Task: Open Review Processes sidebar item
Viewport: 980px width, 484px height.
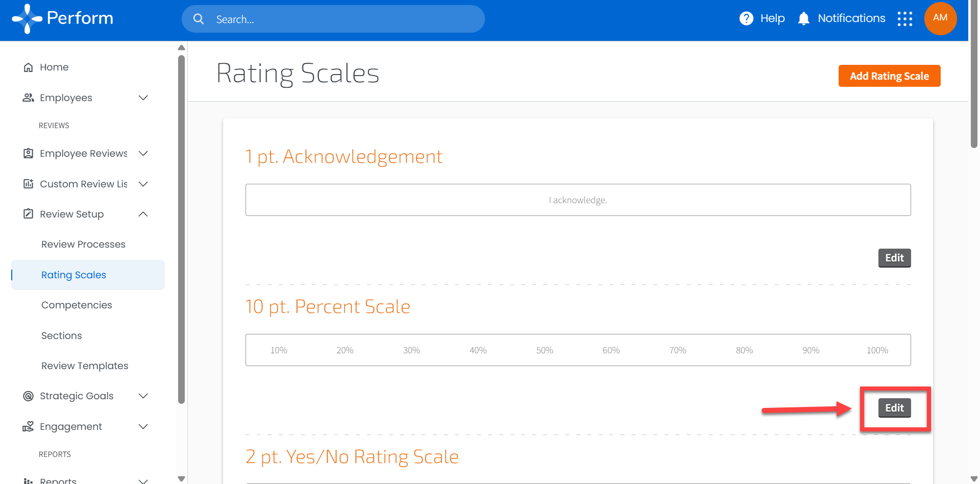Action: coord(83,244)
